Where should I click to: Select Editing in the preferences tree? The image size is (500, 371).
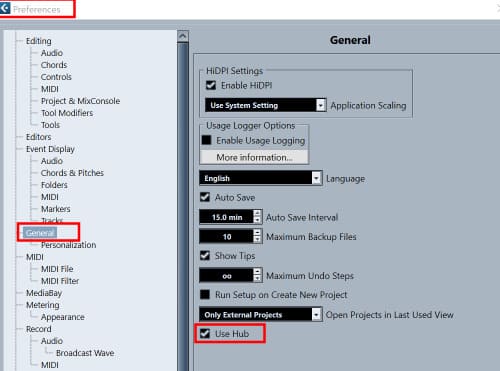[39, 41]
